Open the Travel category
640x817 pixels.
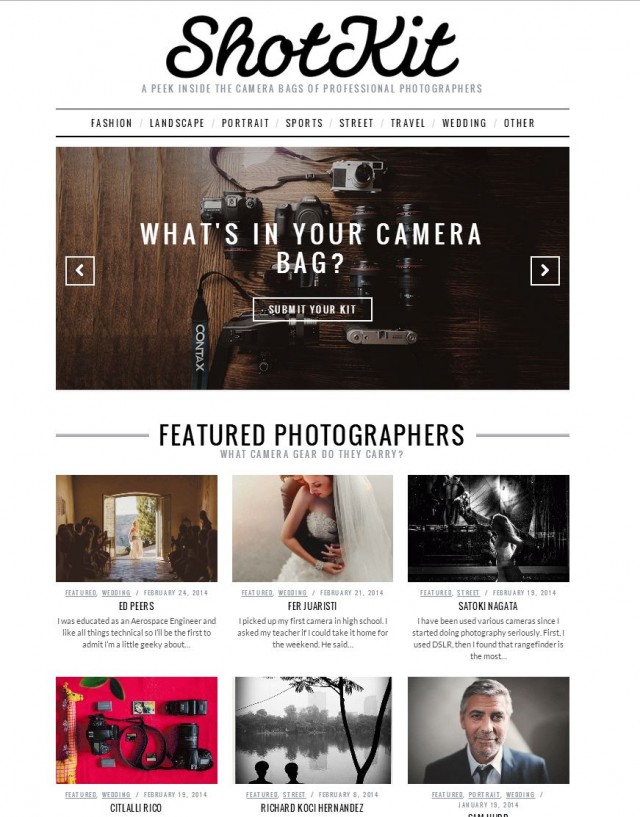point(408,123)
